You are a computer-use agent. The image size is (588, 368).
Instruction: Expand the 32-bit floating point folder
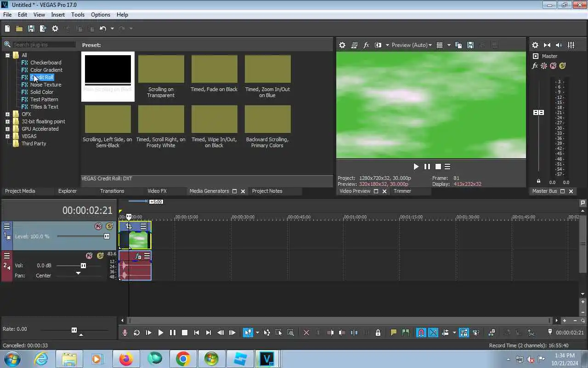point(7,121)
